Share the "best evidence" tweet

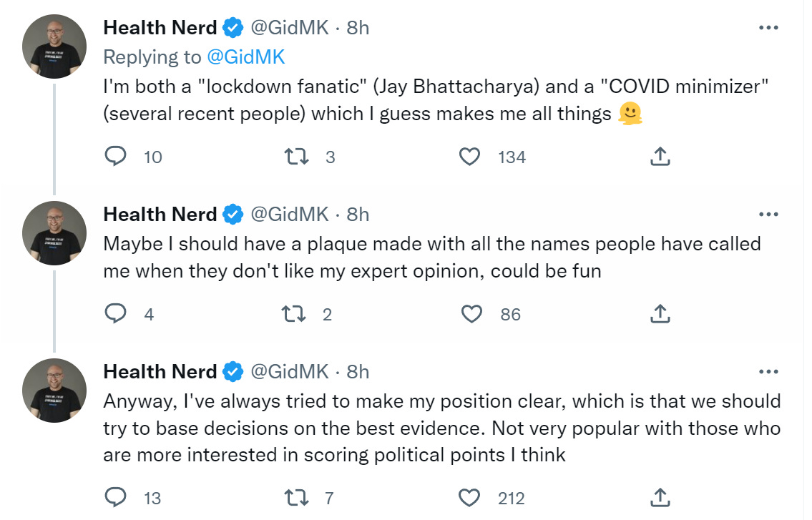pos(660,498)
